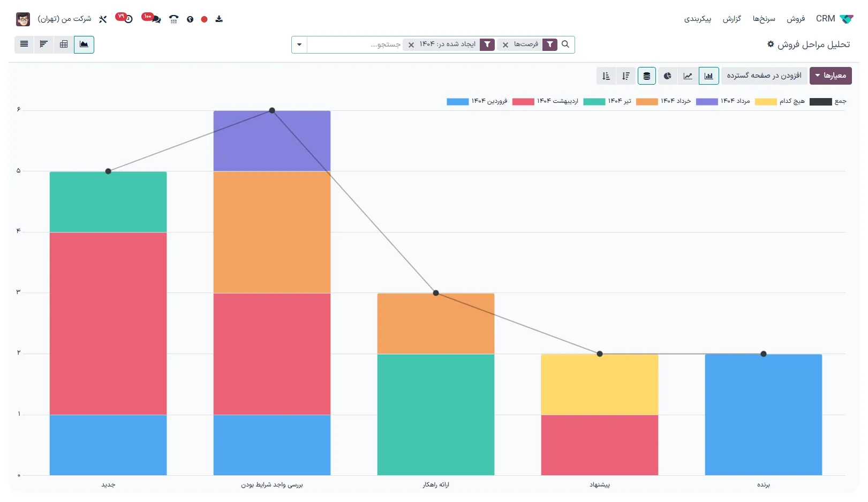Viewport: 868px width, 502px height.
Task: Open the شرکت من (تهران) company selector
Action: pos(64,19)
